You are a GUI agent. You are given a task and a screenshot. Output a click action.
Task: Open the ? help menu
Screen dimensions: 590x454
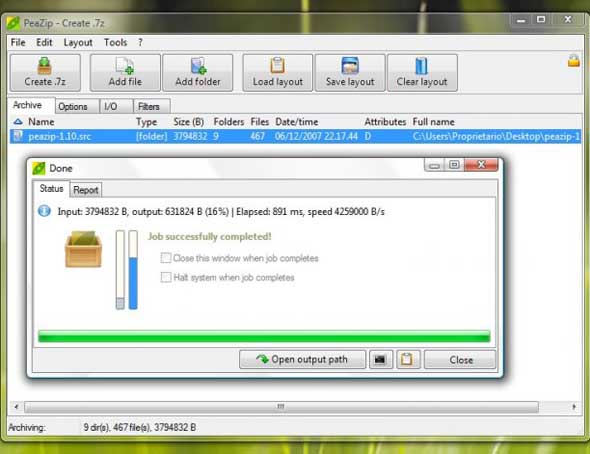[x=140, y=43]
